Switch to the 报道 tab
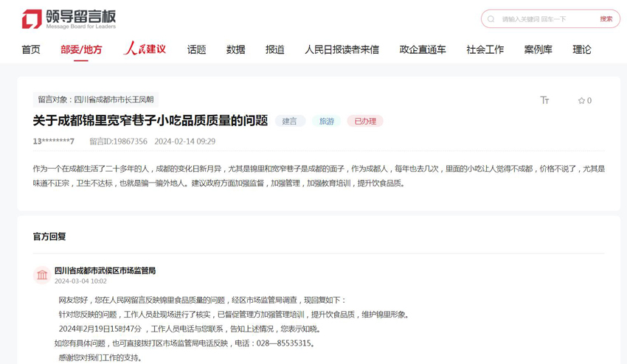This screenshot has width=627, height=364. pos(274,50)
